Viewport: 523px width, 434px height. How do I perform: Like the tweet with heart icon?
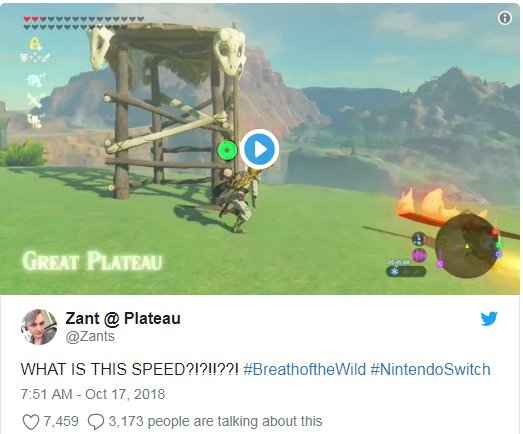click(30, 422)
